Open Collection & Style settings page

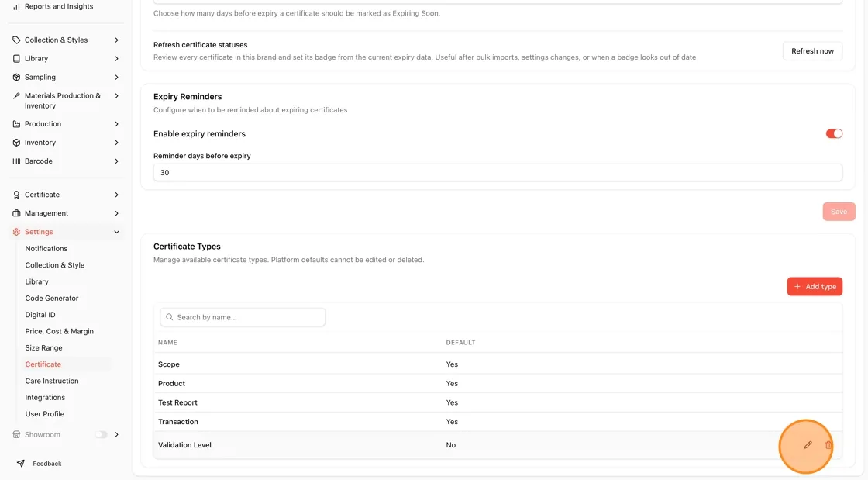(x=55, y=265)
